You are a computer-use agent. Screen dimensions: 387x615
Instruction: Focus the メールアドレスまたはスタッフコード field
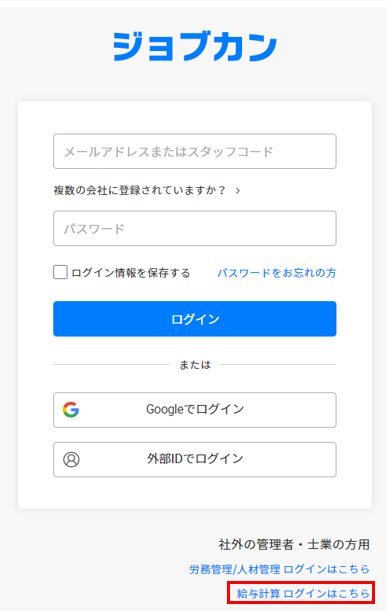click(x=195, y=151)
